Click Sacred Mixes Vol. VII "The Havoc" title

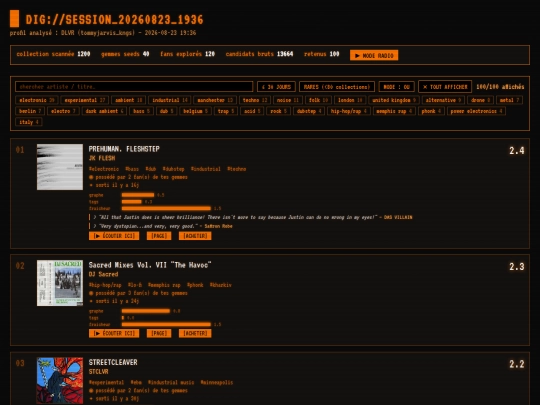tap(150, 265)
